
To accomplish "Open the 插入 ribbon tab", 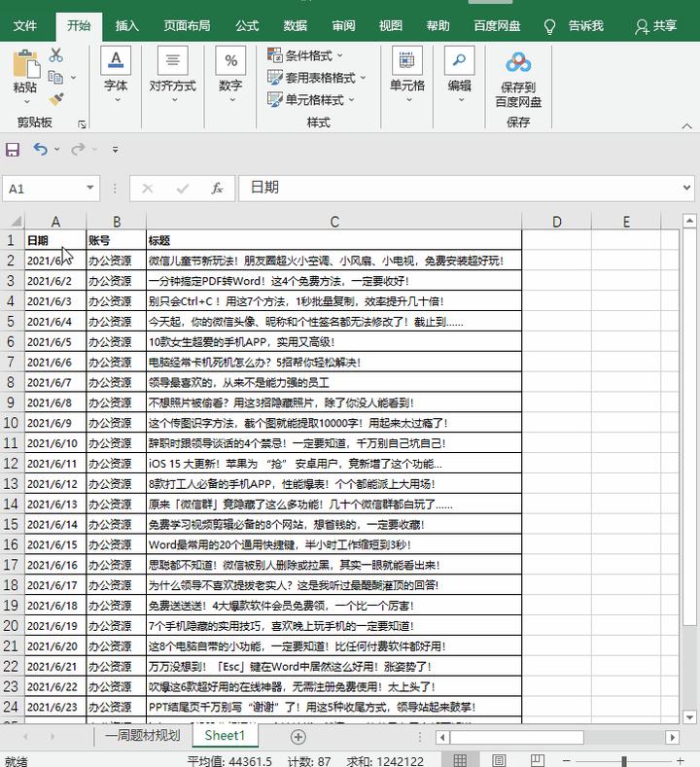I will point(126,26).
